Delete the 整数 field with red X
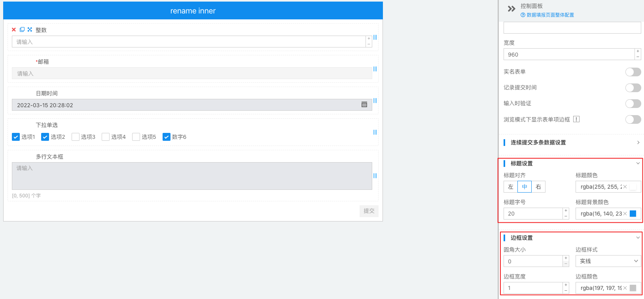Viewport: 644px width, 299px height. pos(14,30)
